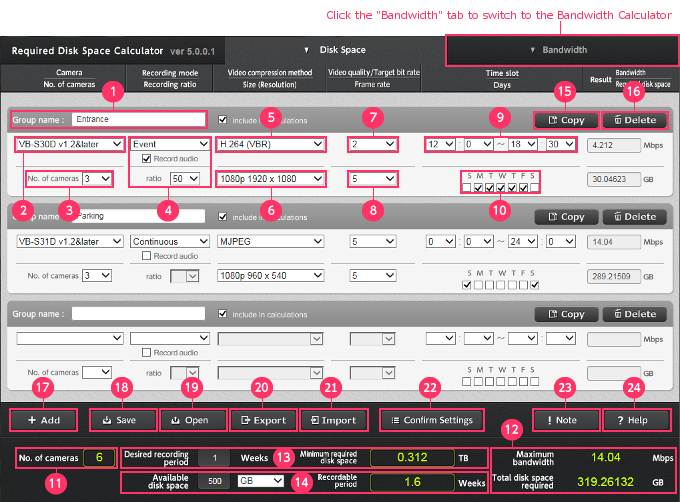Image resolution: width=680 pixels, height=502 pixels.
Task: Open the VB-S30D camera model dropdown
Action: (69, 145)
